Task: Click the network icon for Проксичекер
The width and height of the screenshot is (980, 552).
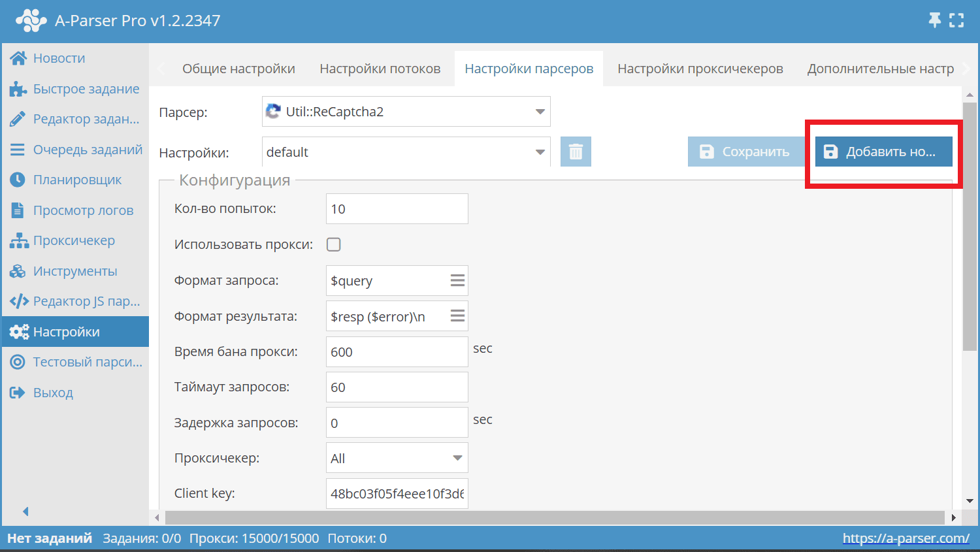Action: (18, 240)
